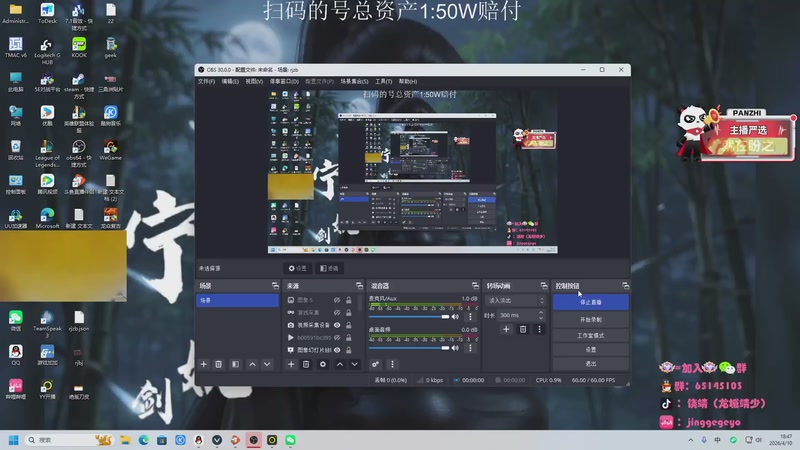Mute the 麦克风/Aux speaker icon
The height and width of the screenshot is (450, 800).
(455, 317)
